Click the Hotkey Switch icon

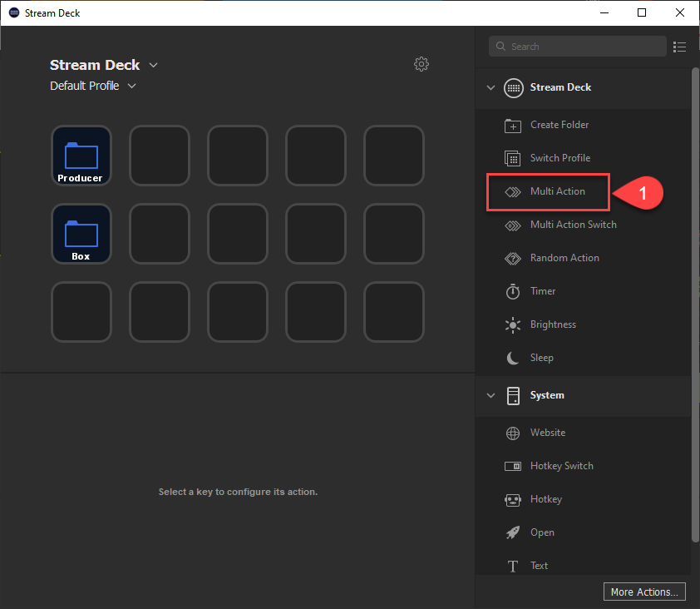(x=512, y=466)
